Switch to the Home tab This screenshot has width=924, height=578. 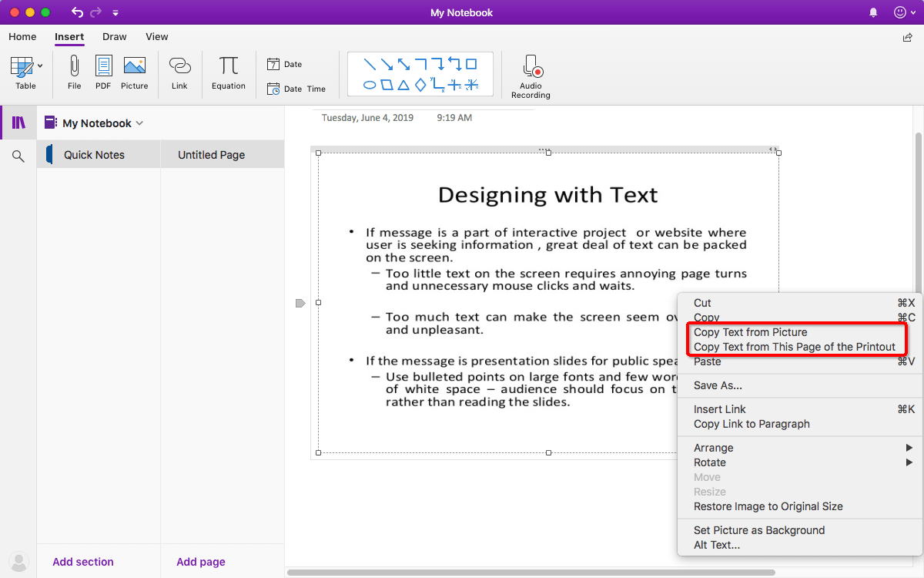click(22, 36)
